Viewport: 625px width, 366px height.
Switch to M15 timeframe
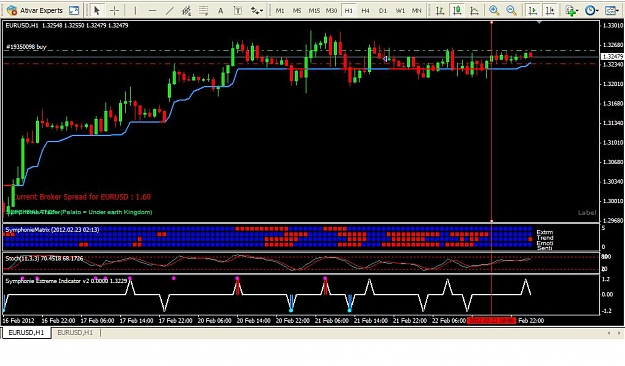tap(314, 11)
